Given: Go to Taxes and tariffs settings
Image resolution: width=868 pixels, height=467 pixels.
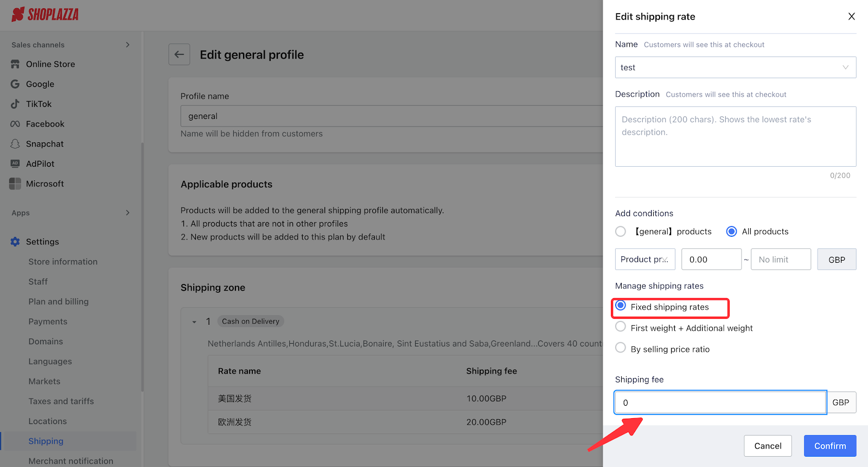Looking at the screenshot, I should pyautogui.click(x=61, y=401).
